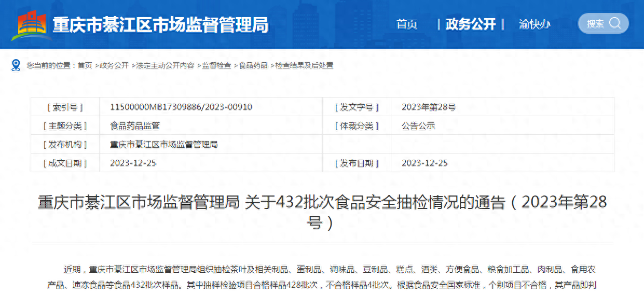Screen dimensions: 644x293
Task: Click the 搜索 search button
Action: point(604,23)
